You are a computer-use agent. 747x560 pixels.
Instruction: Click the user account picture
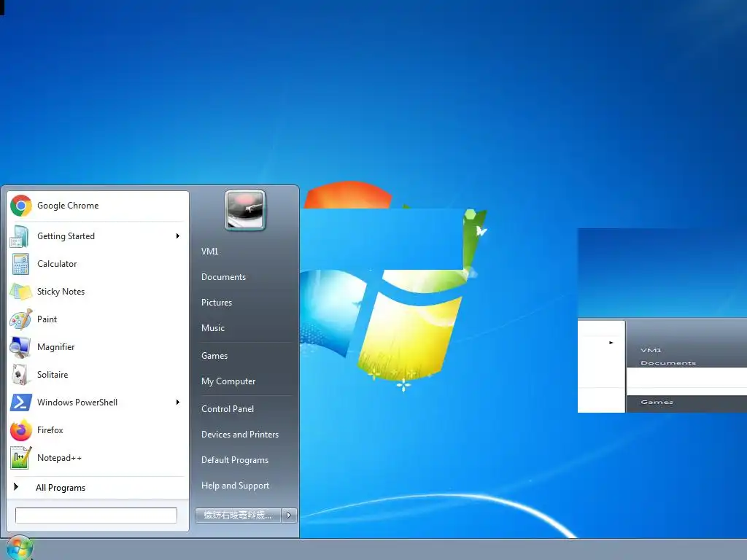tap(245, 210)
